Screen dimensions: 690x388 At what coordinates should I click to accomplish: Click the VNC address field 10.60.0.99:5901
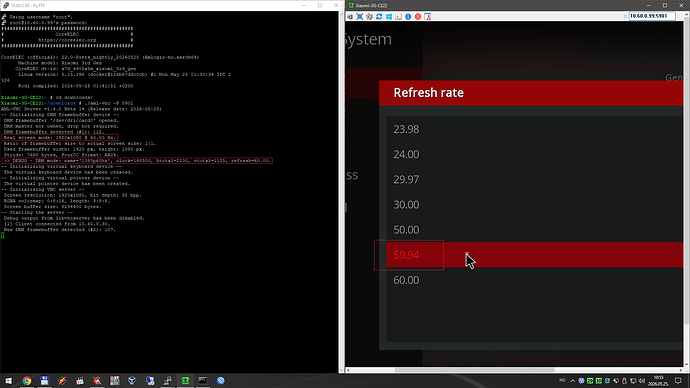pos(652,16)
